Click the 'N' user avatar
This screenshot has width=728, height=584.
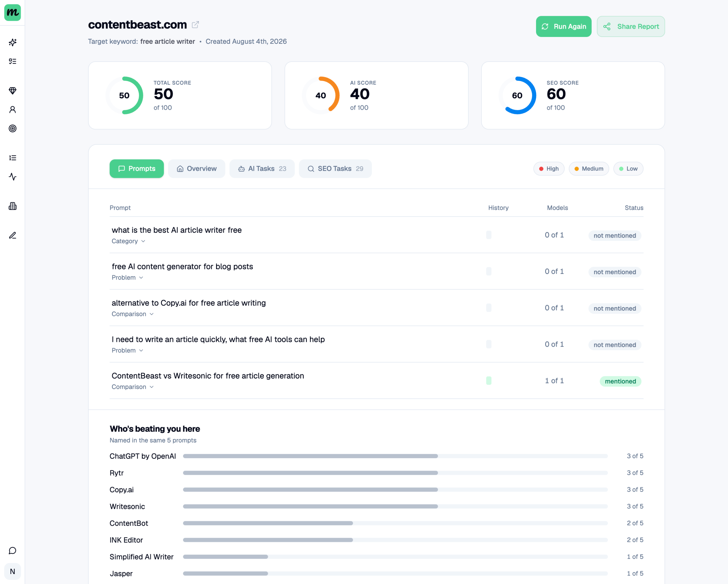click(13, 571)
